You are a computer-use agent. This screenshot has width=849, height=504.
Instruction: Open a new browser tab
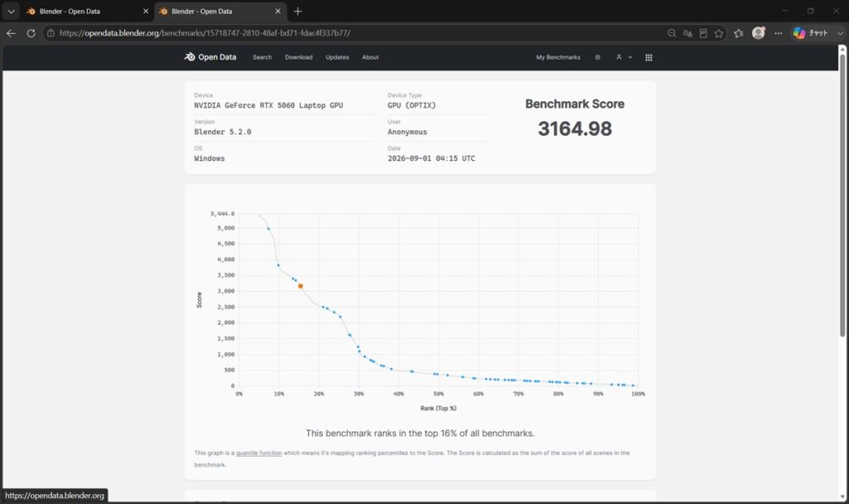[298, 12]
